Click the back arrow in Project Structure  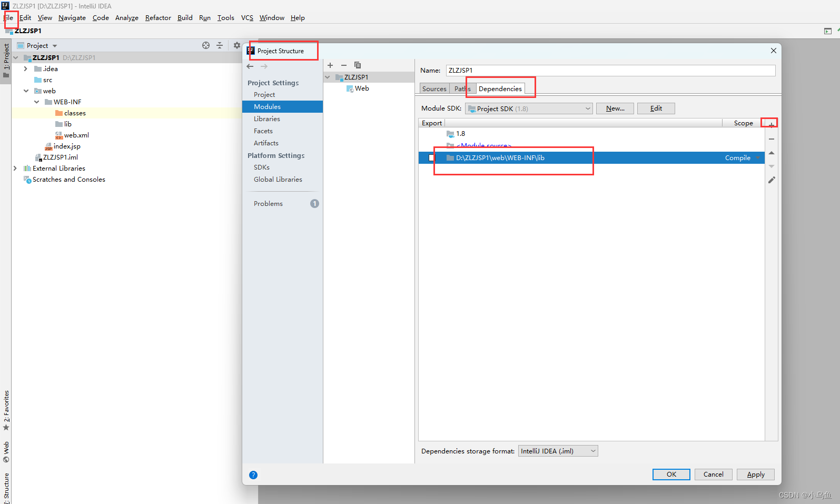pyautogui.click(x=250, y=66)
